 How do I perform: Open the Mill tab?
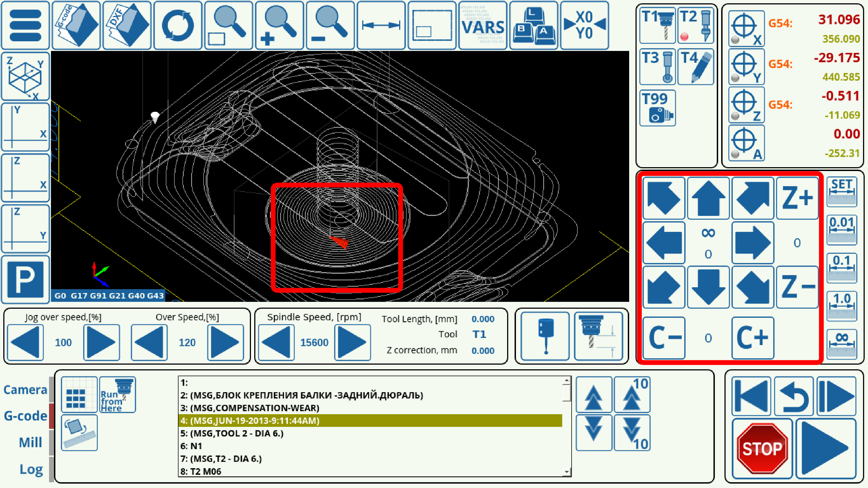point(30,442)
